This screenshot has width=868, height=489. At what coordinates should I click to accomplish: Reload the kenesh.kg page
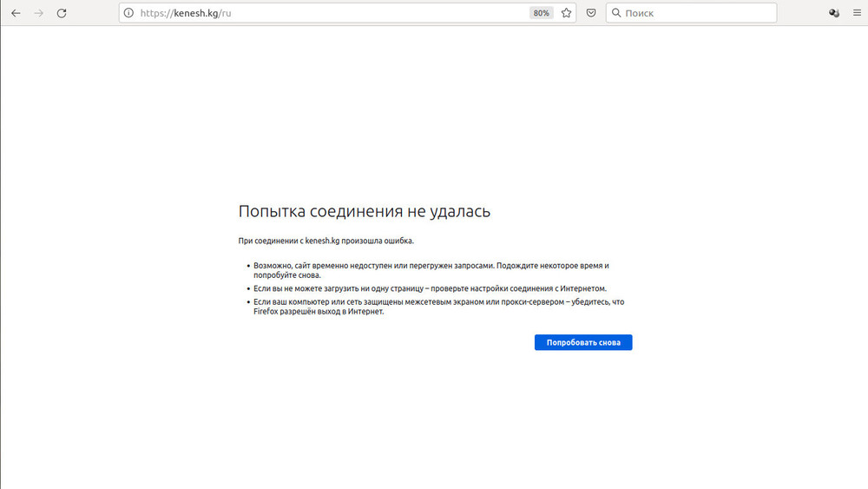coord(62,13)
